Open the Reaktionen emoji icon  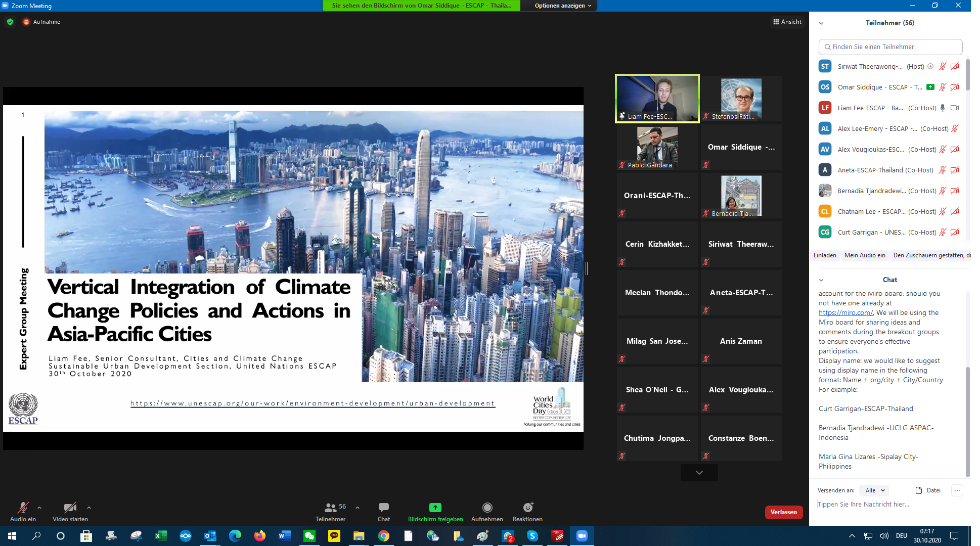tap(528, 508)
